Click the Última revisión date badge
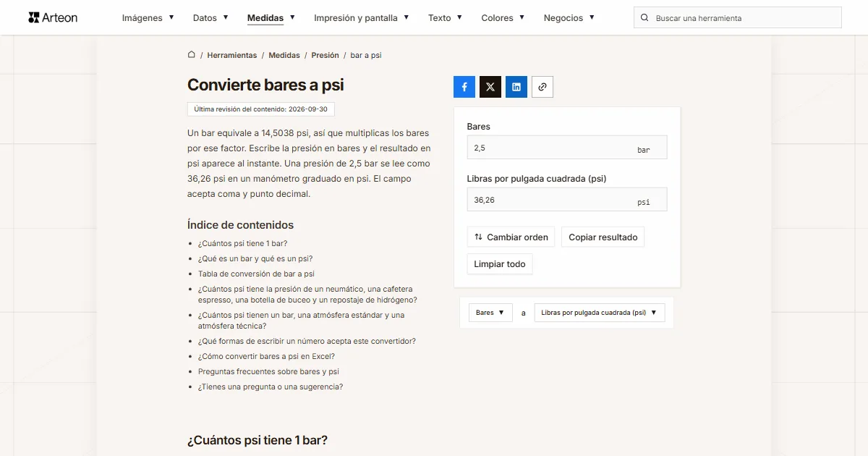Viewport: 868px width, 456px height. click(x=260, y=109)
